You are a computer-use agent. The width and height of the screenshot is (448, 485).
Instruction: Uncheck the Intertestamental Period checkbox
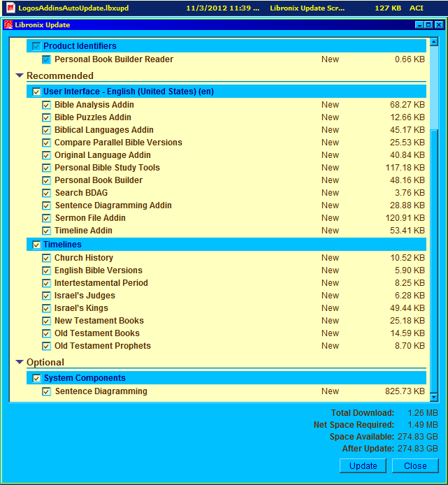pos(46,283)
